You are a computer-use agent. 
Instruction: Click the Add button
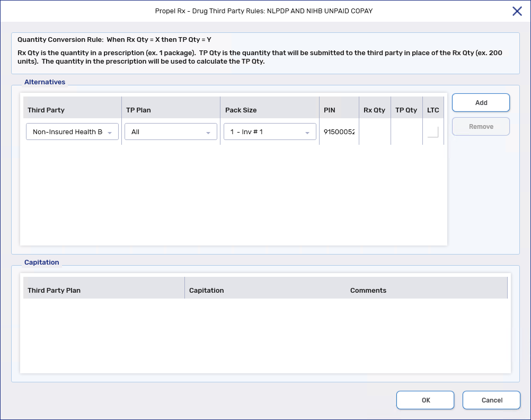click(481, 103)
